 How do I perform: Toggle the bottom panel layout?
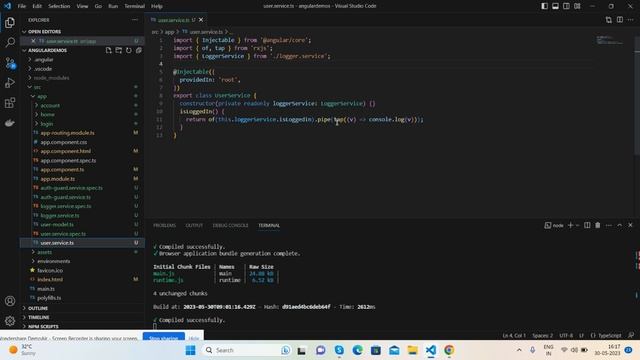556,6
